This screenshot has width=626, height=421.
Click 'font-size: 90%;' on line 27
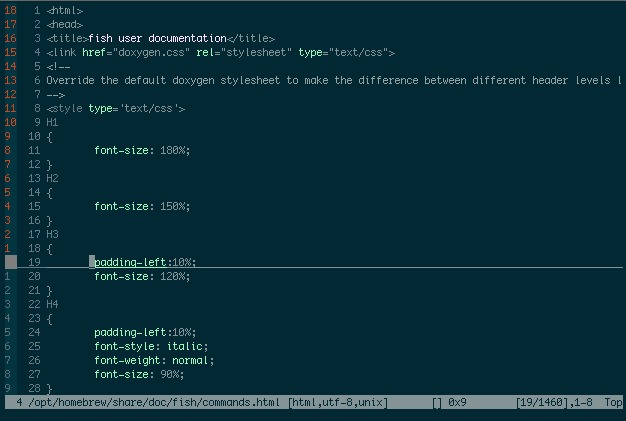139,374
